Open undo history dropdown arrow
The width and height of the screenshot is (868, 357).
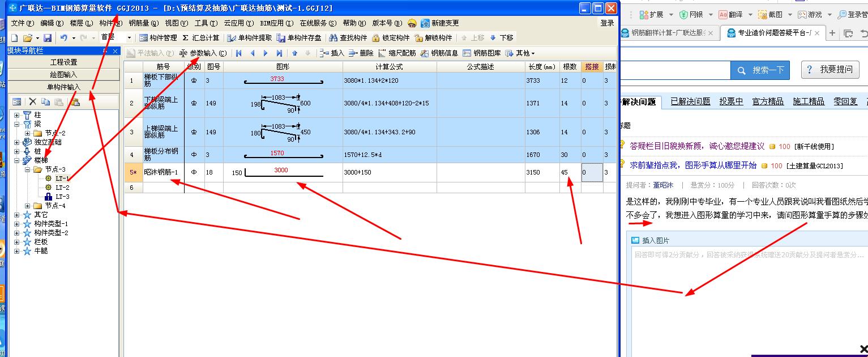(x=74, y=38)
